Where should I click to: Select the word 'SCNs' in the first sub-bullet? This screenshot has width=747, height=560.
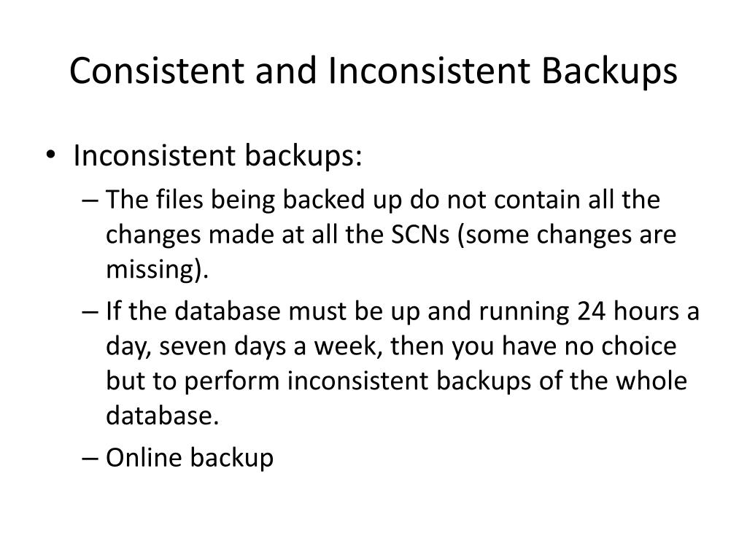(x=420, y=234)
